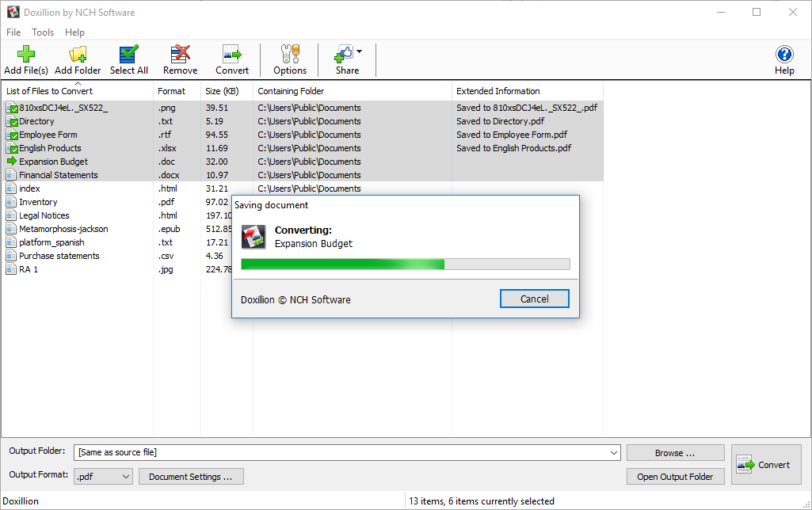Click the Containing Folder column header
Screen dimensions: 812x510
point(353,91)
